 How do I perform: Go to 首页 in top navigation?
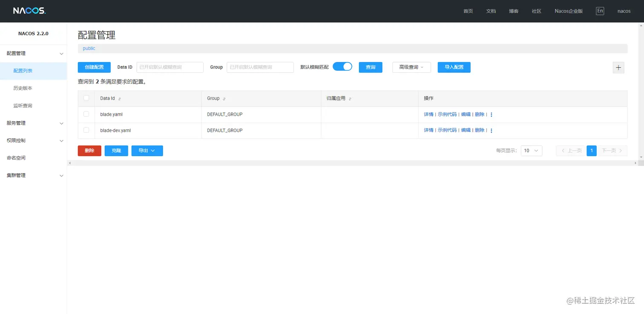coord(468,11)
